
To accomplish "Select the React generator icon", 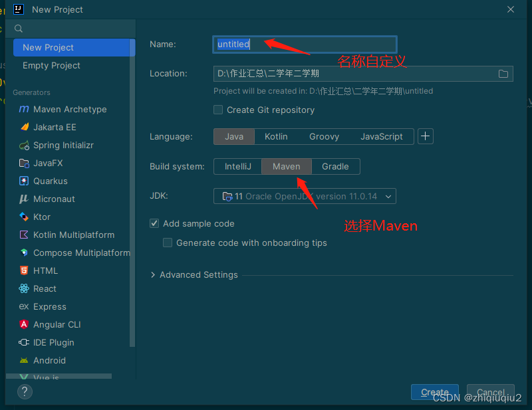I will 24,288.
